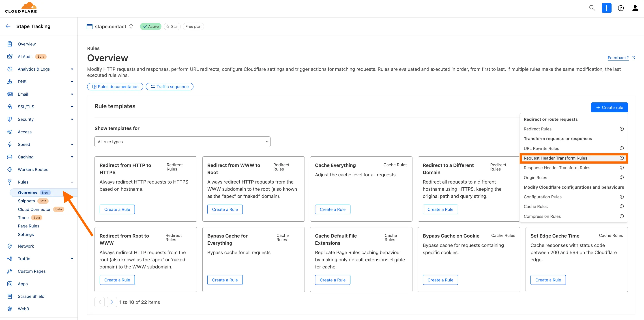Select Redirect Rules from the create menu

[x=537, y=129]
